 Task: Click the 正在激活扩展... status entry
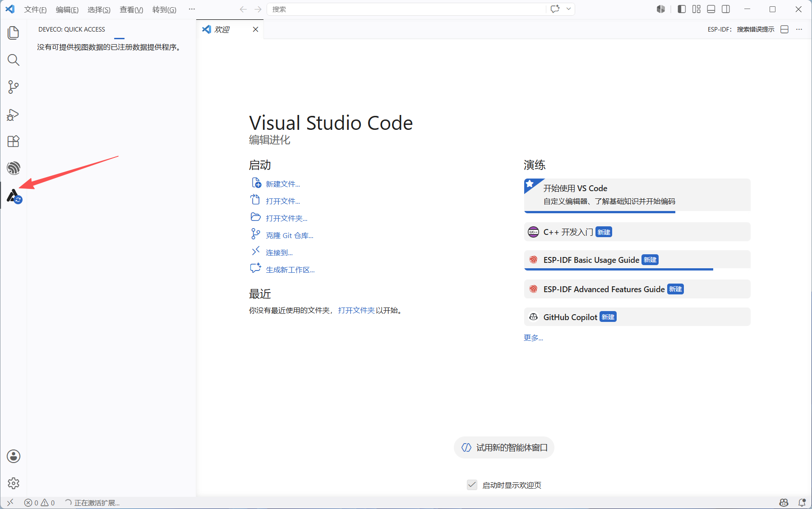(92, 503)
